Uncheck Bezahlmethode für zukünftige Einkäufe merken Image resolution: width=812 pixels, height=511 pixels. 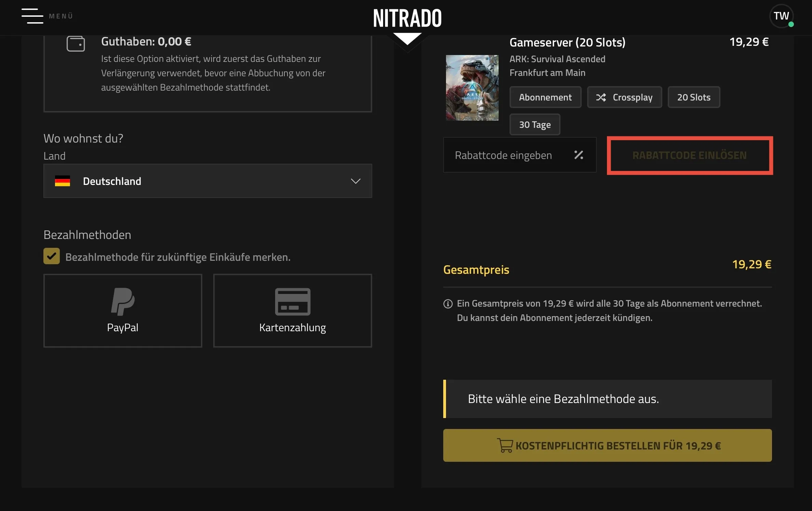51,256
